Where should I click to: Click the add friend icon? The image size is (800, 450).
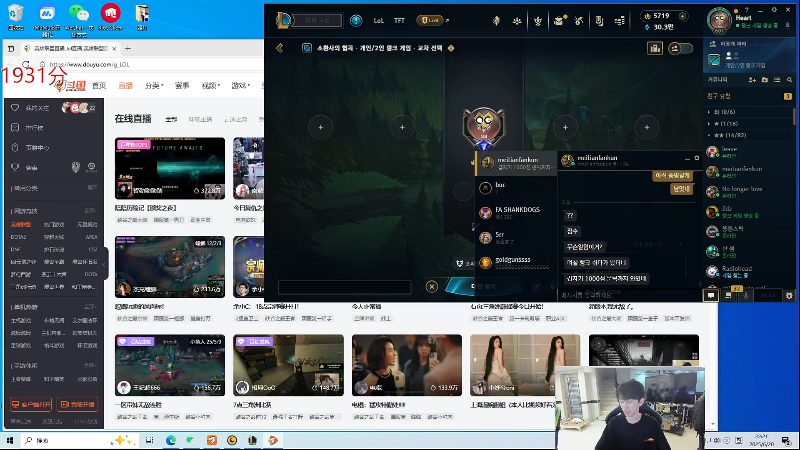pyautogui.click(x=752, y=80)
